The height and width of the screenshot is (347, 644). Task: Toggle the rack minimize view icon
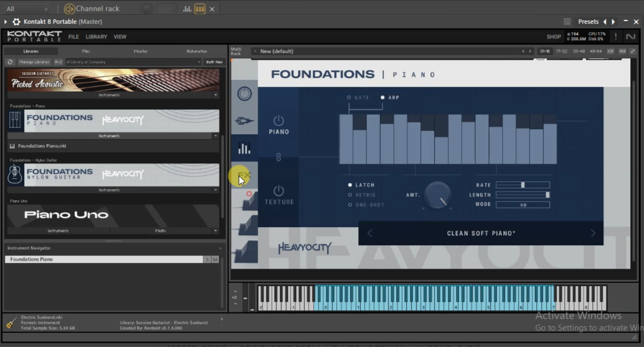click(632, 51)
